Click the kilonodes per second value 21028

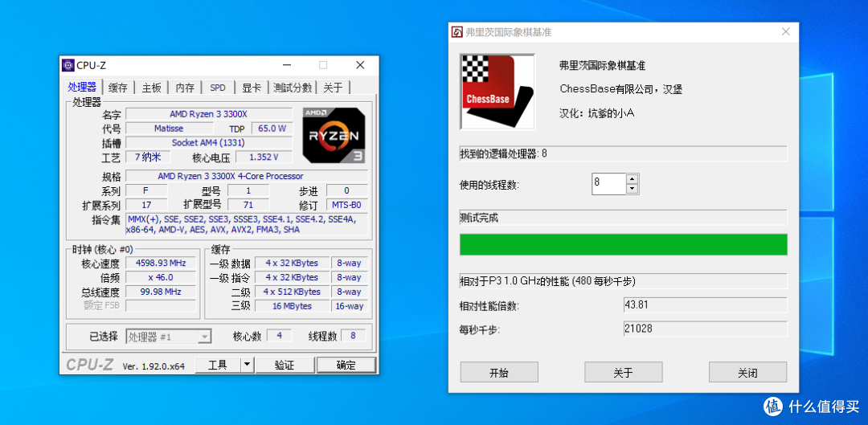[706, 329]
